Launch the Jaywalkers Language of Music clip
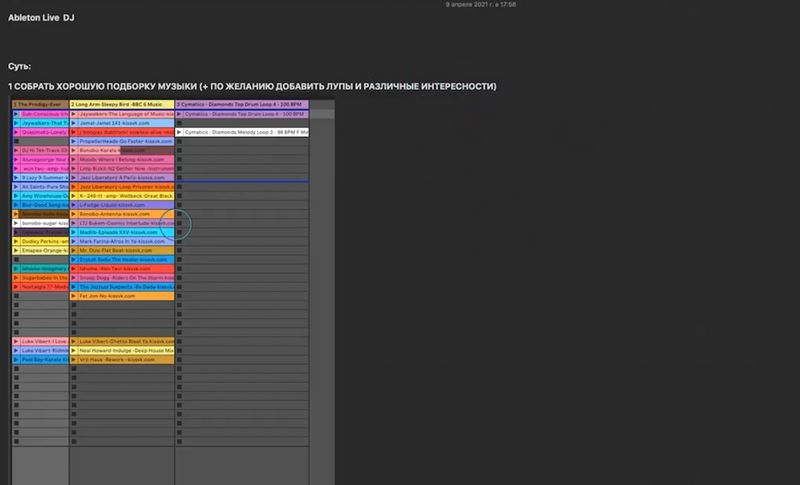Screen dimensions: 800x485 74,115
